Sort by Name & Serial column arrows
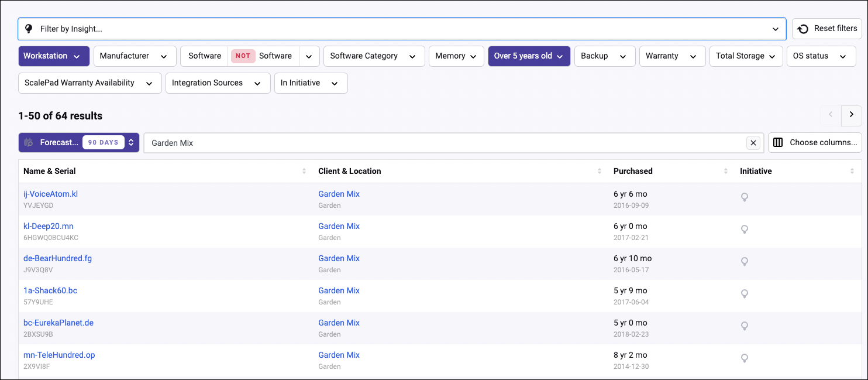Screen dimensions: 868x380 point(304,171)
